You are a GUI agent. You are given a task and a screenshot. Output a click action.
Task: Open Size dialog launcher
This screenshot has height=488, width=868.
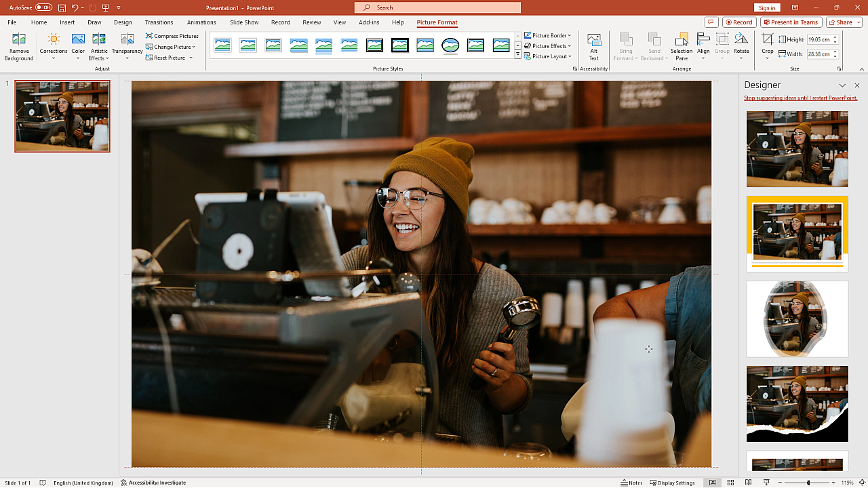[x=839, y=68]
